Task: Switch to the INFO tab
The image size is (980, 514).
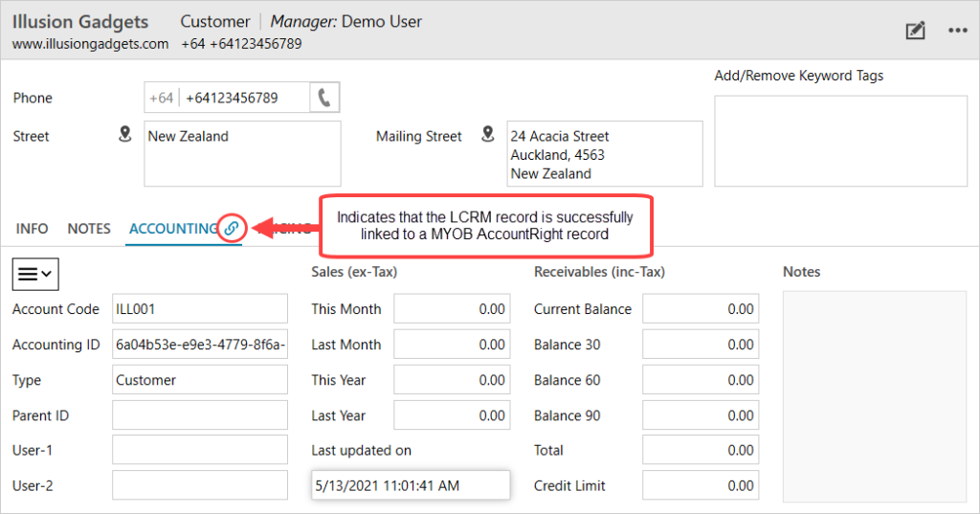Action: coord(32,229)
